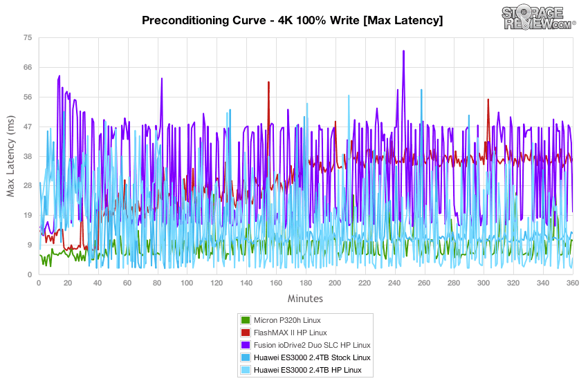Click the y-axis value 47
This screenshot has width=588, height=392.
click(28, 127)
